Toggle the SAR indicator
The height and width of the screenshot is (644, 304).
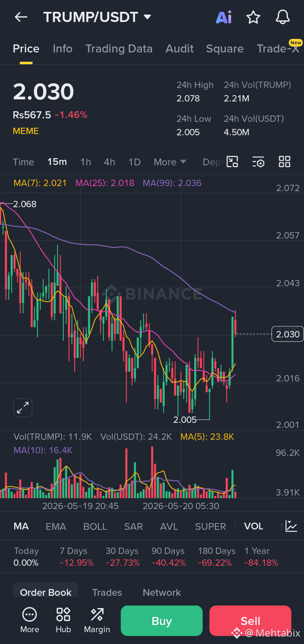pos(133,526)
